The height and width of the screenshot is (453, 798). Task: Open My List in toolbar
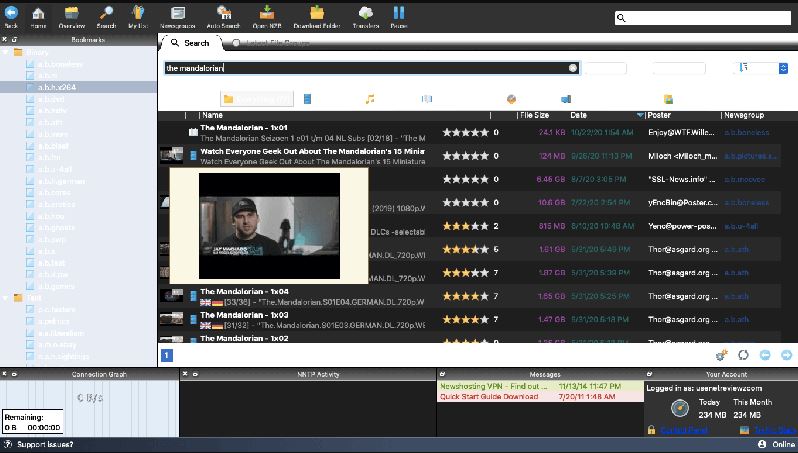[x=138, y=16]
